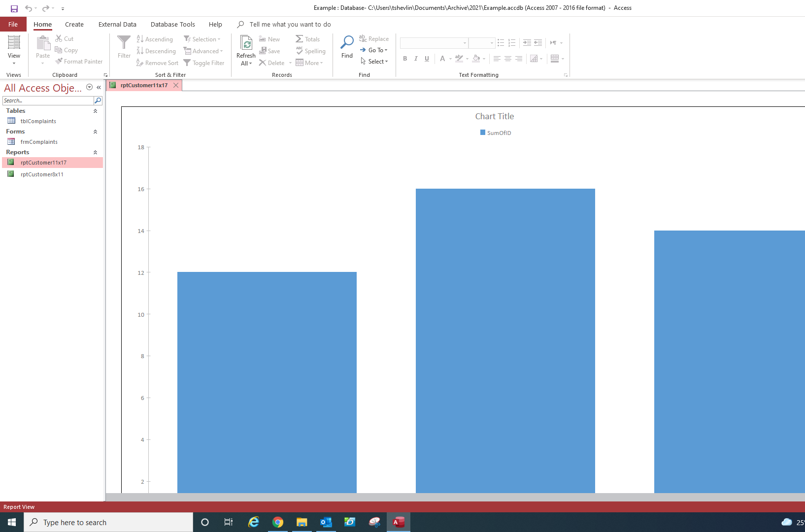
Task: Sort records Descending
Action: [156, 51]
